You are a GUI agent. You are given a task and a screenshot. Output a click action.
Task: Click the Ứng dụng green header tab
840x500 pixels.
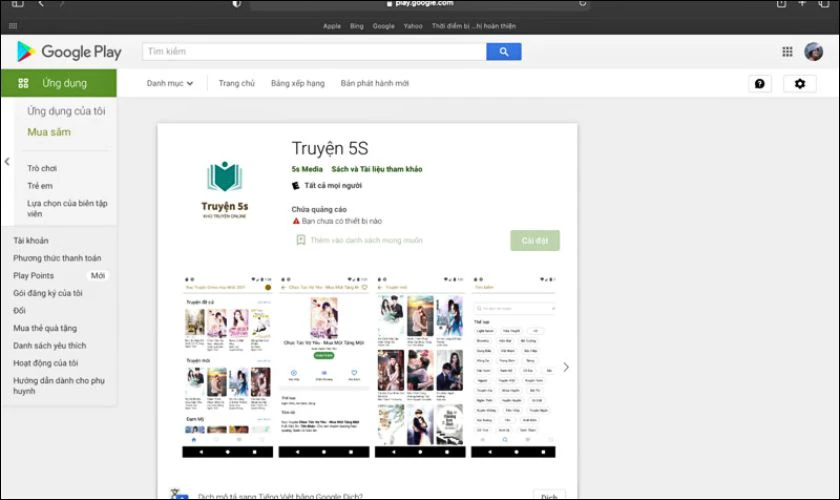[x=58, y=83]
